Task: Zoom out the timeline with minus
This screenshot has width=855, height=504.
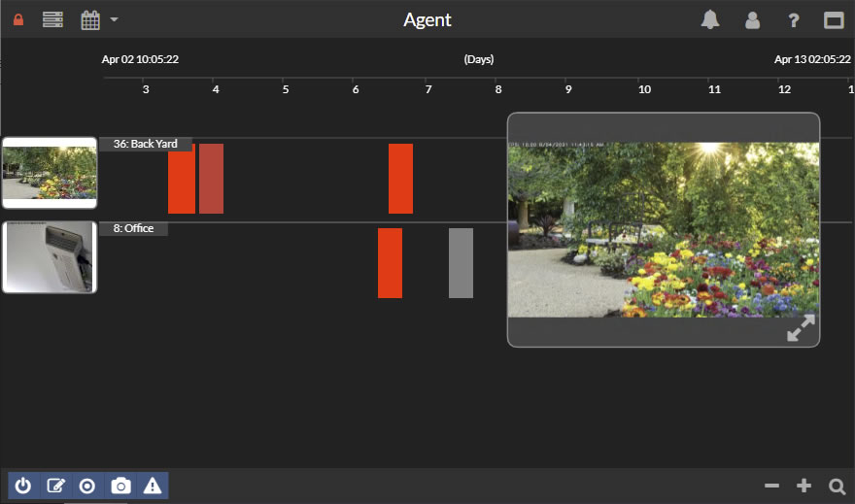Action: click(x=771, y=486)
